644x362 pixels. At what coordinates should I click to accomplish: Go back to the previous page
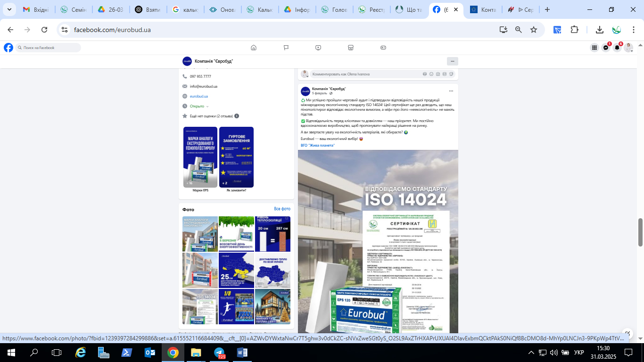[x=10, y=30]
